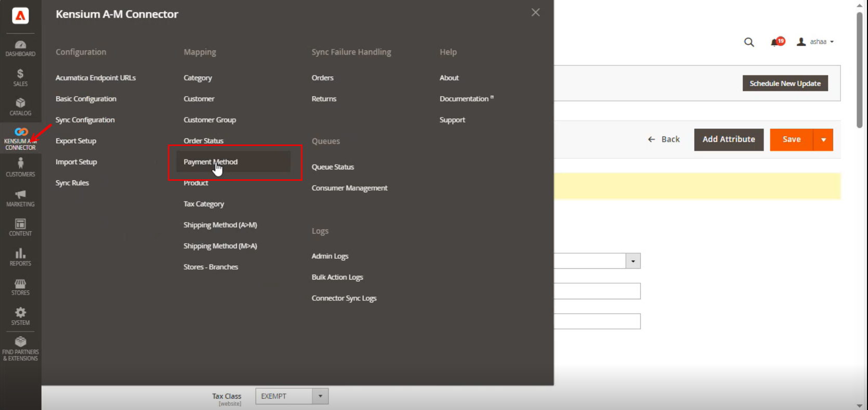The image size is (868, 410).
Task: Expand the Save button dropdown arrow
Action: (823, 140)
